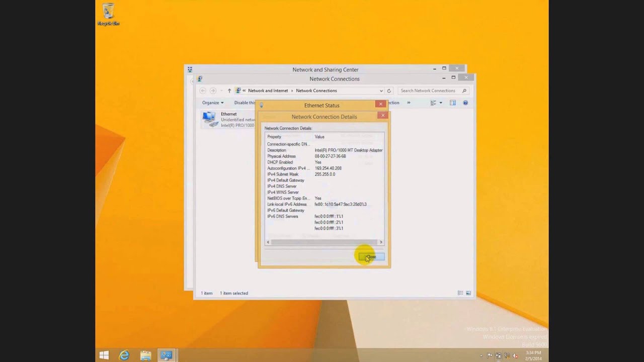Select the IPv4 WINS Server row

tap(325, 193)
